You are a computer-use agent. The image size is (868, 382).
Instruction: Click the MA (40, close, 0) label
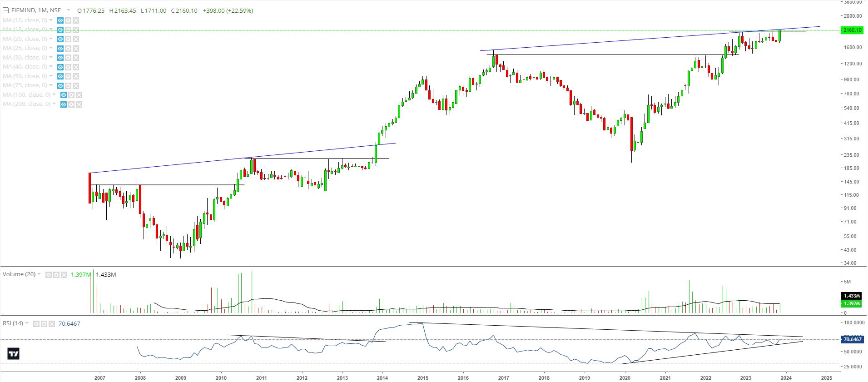tap(25, 67)
